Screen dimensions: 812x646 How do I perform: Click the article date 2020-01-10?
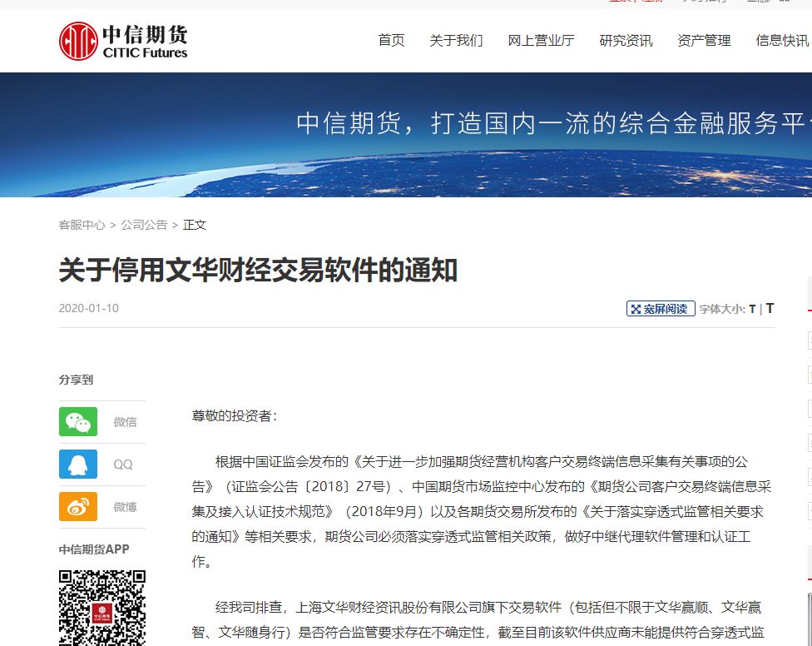pyautogui.click(x=88, y=308)
